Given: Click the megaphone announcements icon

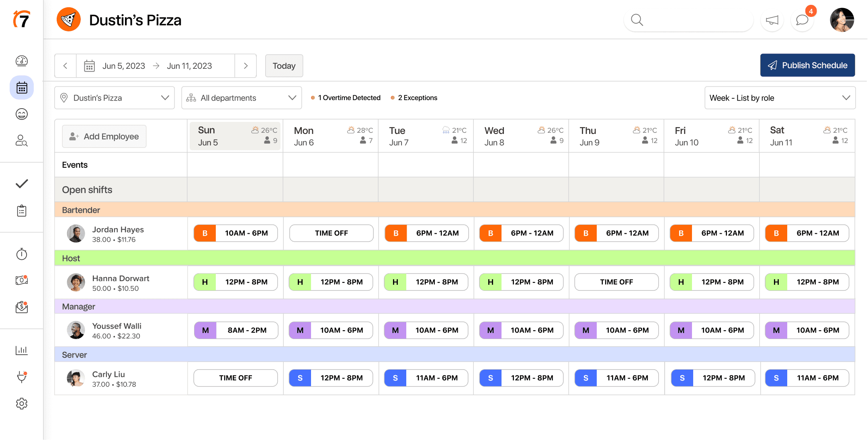Looking at the screenshot, I should pos(772,20).
